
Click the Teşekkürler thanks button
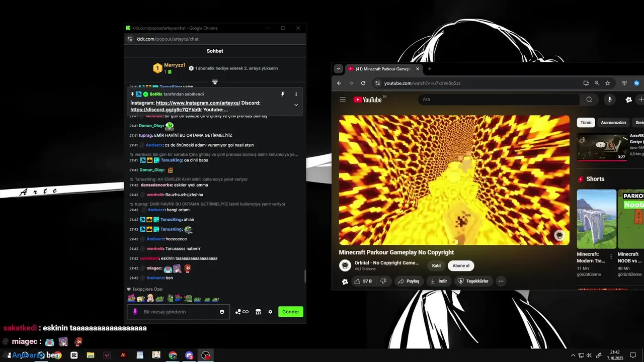point(473,281)
